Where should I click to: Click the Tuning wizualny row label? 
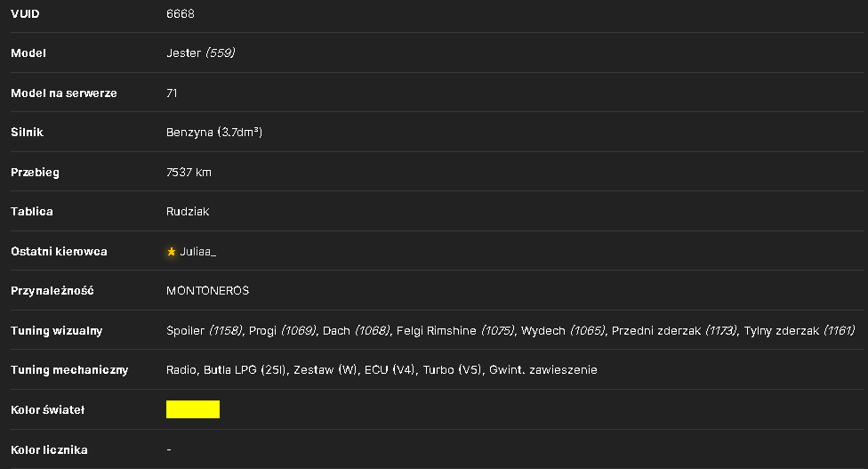56,330
